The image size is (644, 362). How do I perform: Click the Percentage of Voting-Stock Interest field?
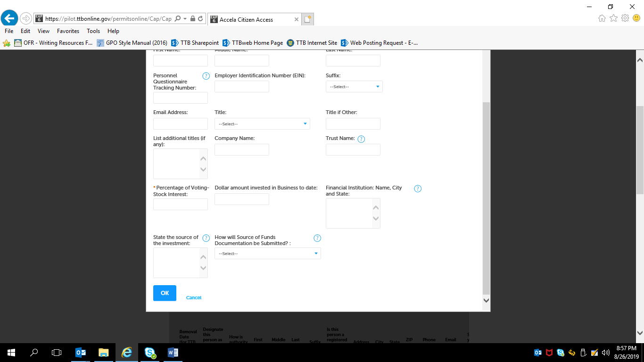[x=181, y=205]
